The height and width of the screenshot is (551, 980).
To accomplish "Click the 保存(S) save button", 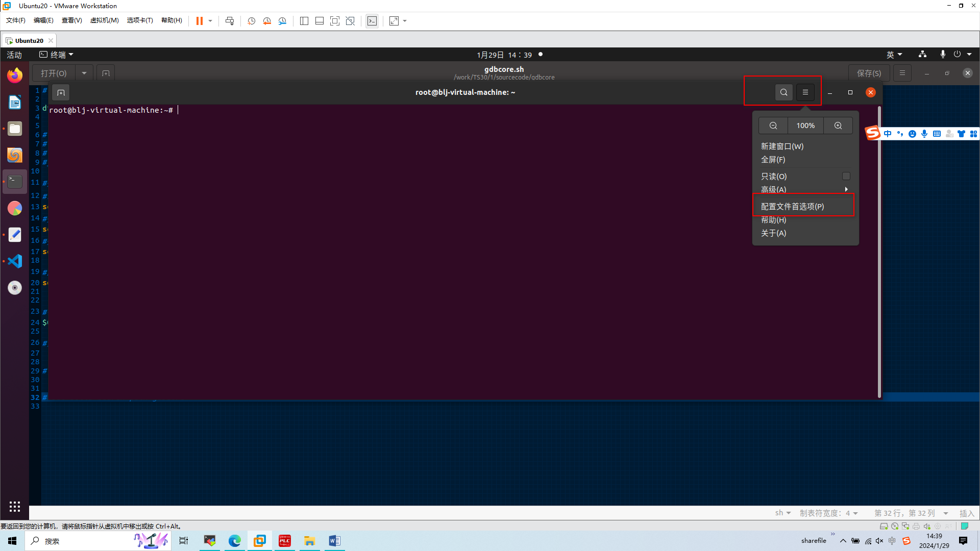I will [x=868, y=73].
